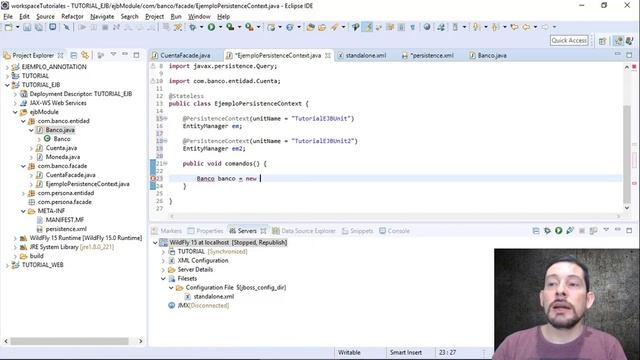Open the Debug dropdown arrow in toolbar
Image resolution: width=640 pixels, height=360 pixels.
(x=201, y=27)
